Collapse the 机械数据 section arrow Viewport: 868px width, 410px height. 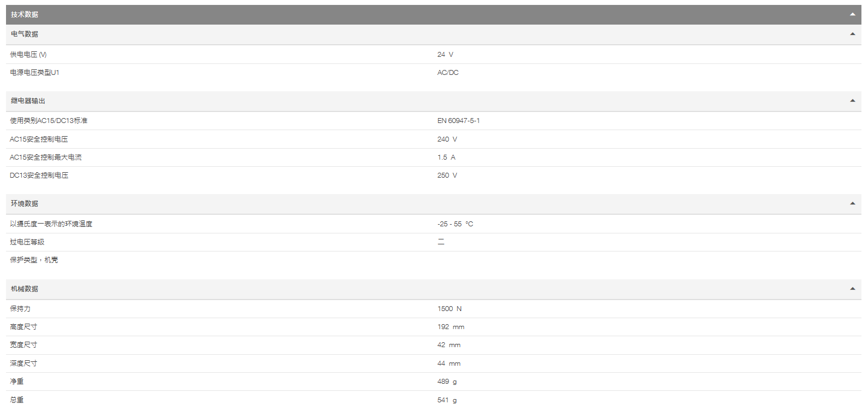coord(852,289)
